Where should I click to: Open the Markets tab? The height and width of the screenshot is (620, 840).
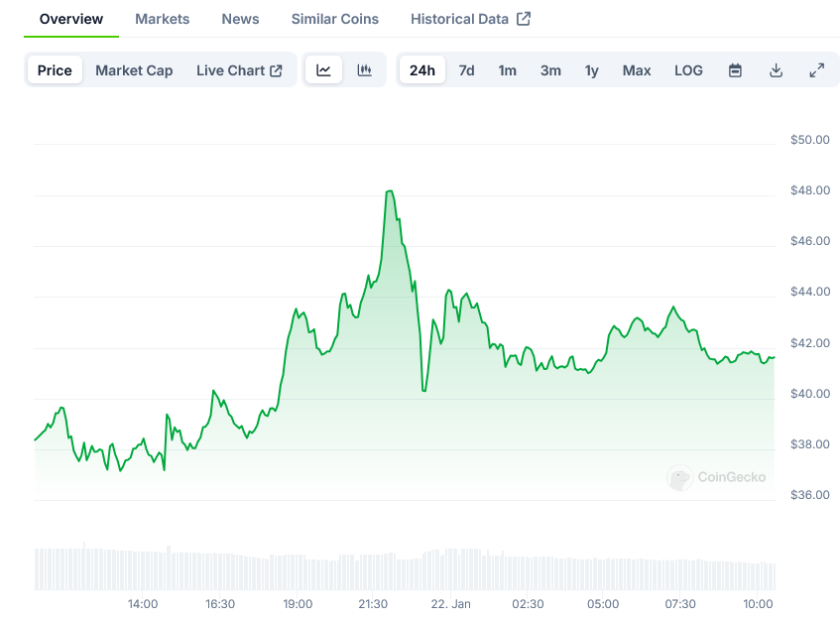click(x=163, y=19)
